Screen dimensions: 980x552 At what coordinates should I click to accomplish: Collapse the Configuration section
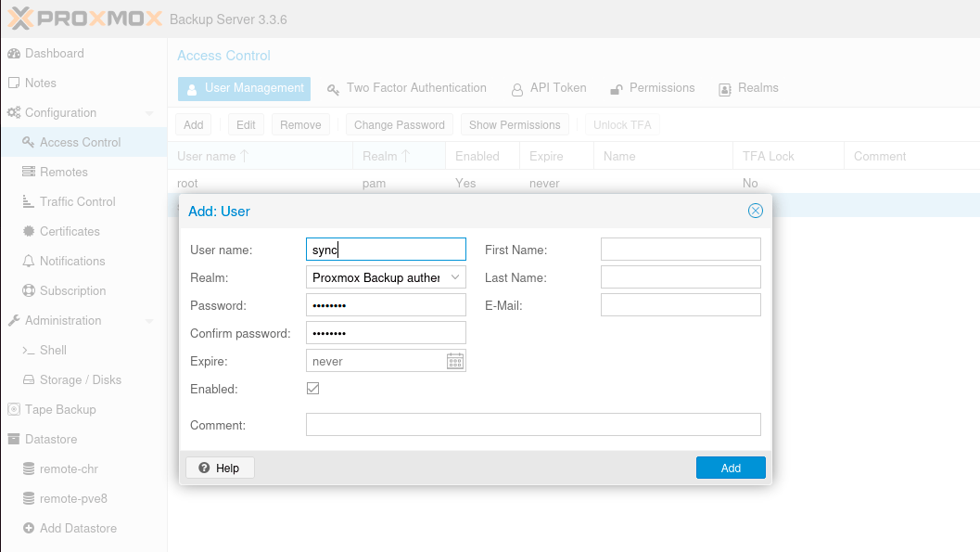point(149,113)
